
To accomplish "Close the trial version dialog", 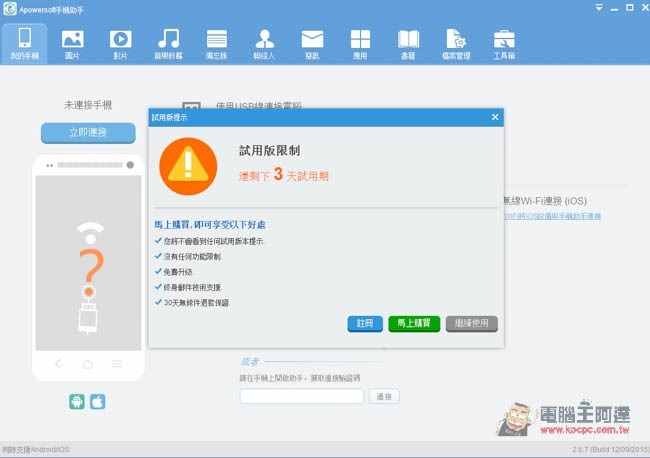I will [495, 117].
